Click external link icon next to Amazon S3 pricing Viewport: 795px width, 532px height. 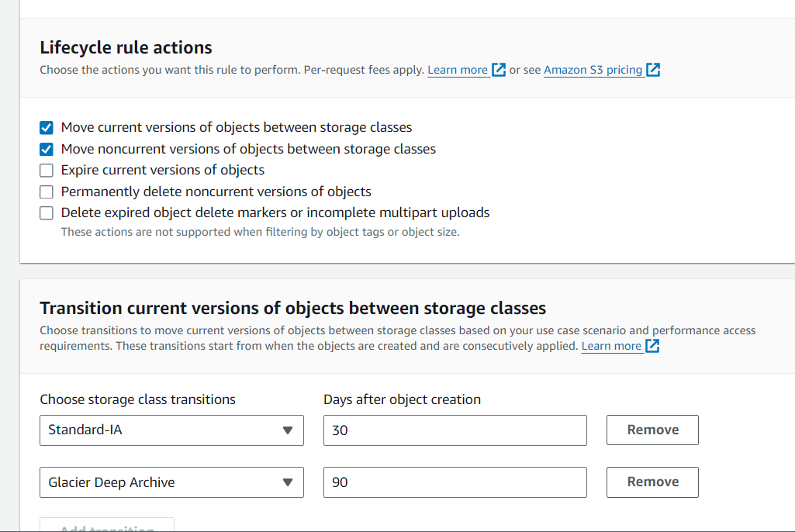pyautogui.click(x=653, y=70)
